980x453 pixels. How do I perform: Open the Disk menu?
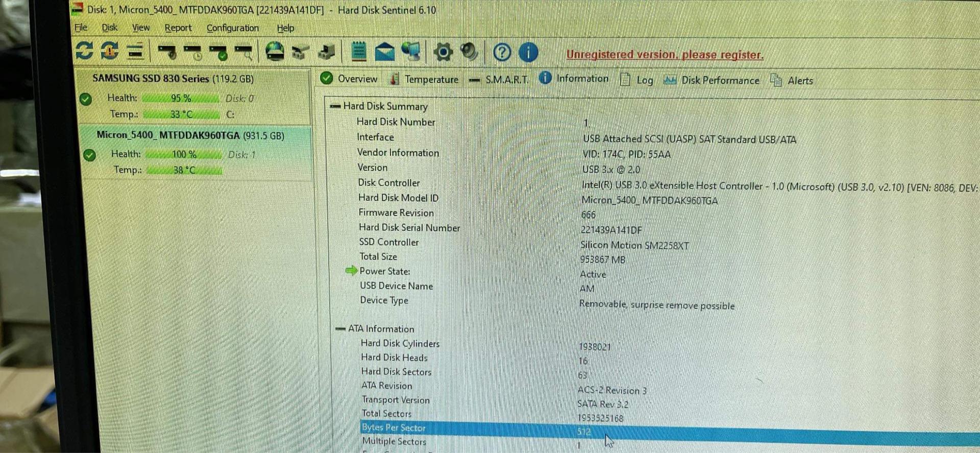[x=109, y=28]
